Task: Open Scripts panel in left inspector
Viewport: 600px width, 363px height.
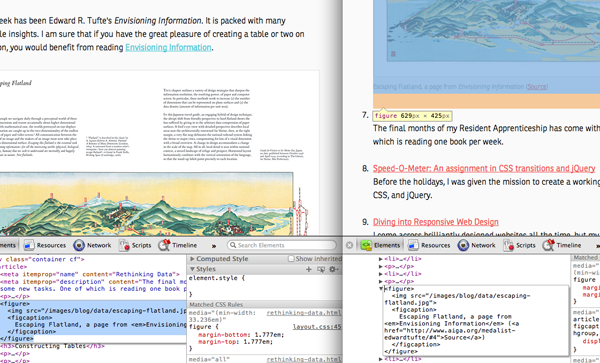Action: 135,245
